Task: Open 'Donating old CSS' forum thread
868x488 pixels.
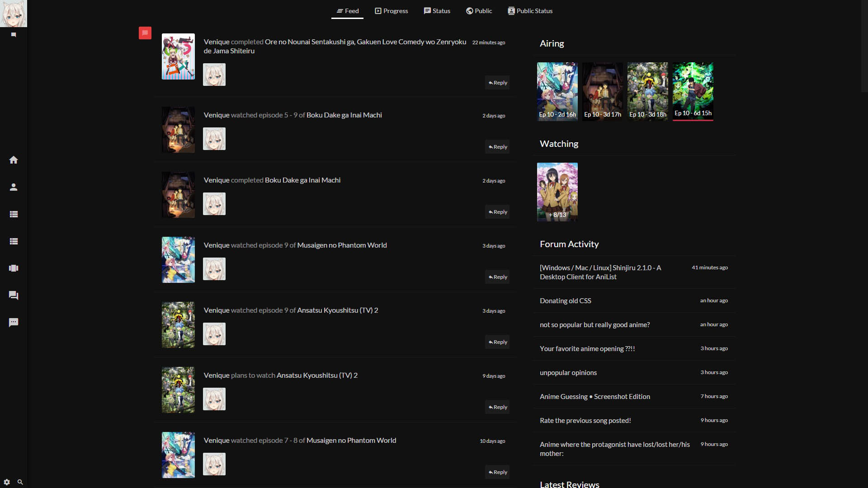Action: click(x=565, y=301)
